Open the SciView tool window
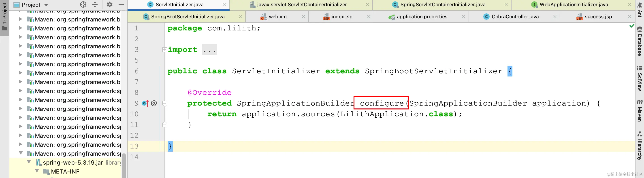Screen dimensions: 644x178 click(x=640, y=78)
